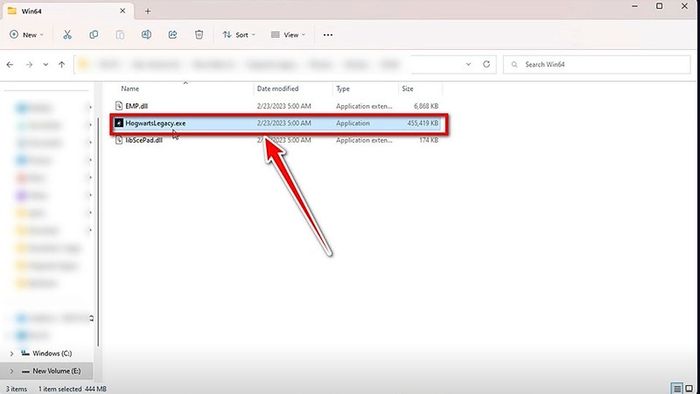Click the Delete trash icon
This screenshot has height=394, width=700.
199,35
